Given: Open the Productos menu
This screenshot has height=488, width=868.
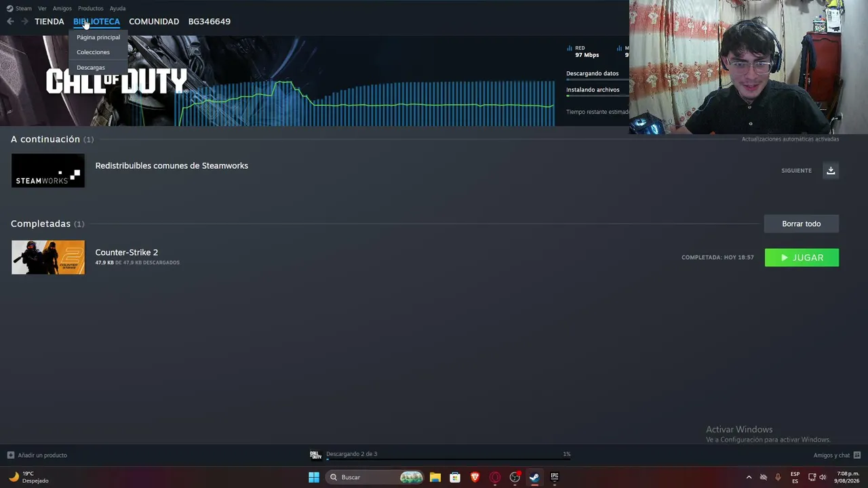Looking at the screenshot, I should pos(90,8).
